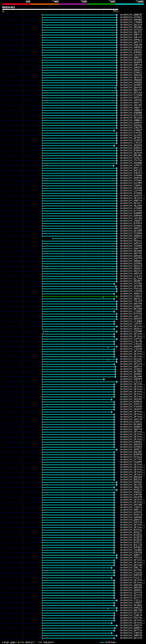Select label UniRef100_A2EC21
This screenshot has height=644, width=146.
131,316
